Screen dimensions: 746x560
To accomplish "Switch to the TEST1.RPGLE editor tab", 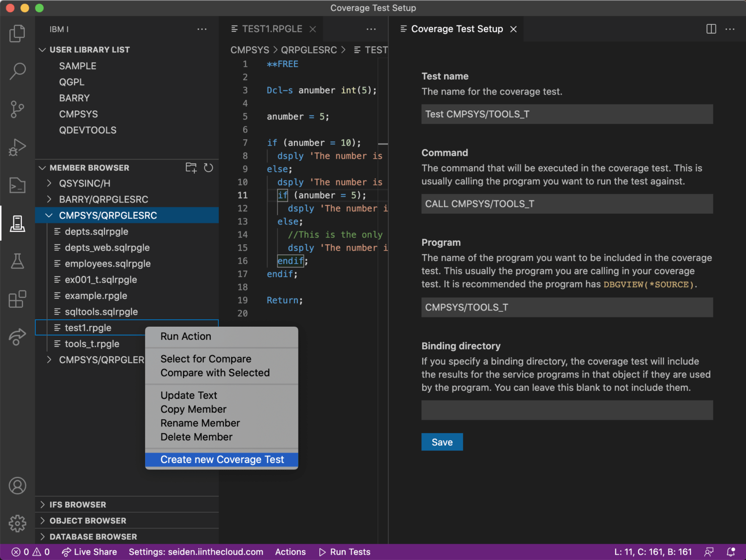I will (272, 29).
